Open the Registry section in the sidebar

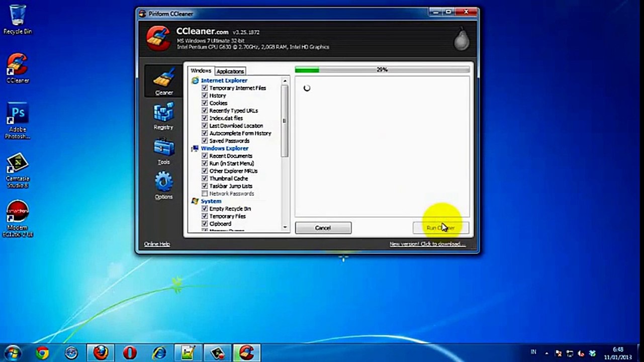point(164,116)
